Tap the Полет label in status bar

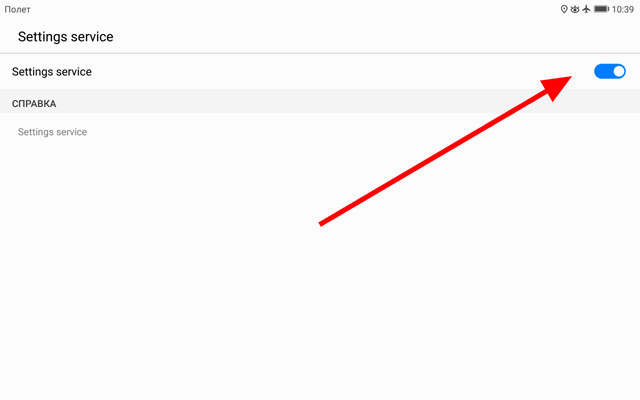(x=17, y=9)
